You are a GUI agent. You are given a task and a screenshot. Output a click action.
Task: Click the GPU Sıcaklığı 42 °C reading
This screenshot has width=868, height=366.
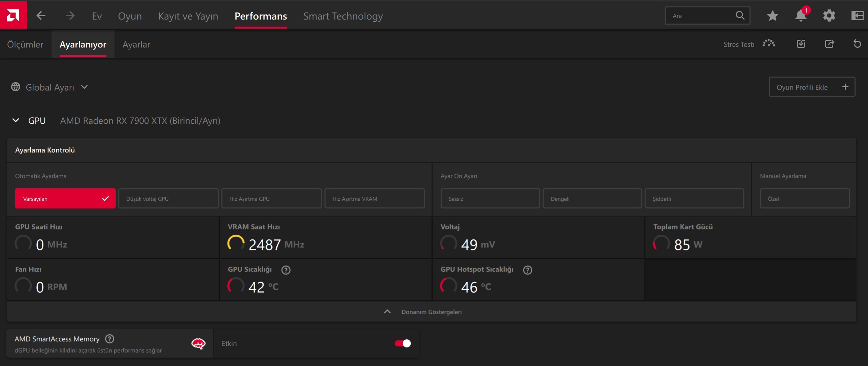click(x=263, y=287)
